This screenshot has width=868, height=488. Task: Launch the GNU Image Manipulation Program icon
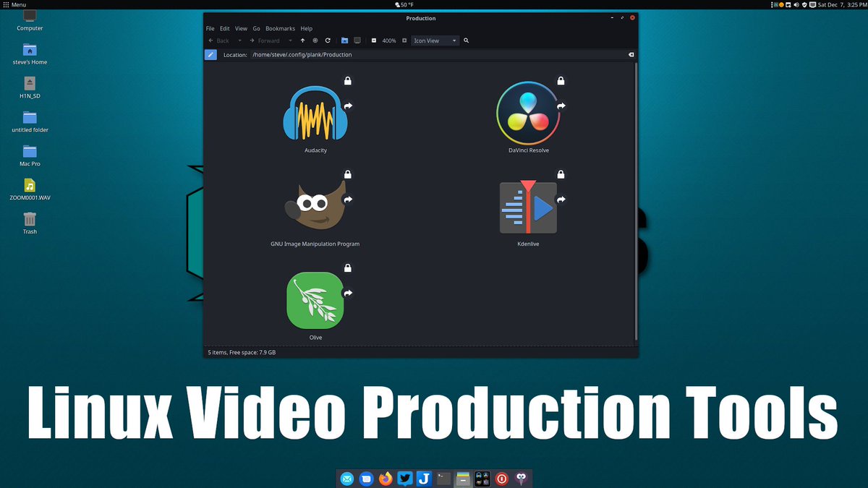315,206
